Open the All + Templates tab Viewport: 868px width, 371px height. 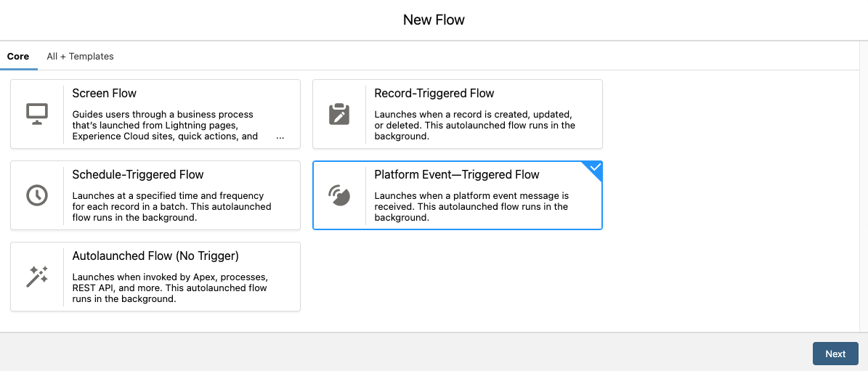click(80, 56)
